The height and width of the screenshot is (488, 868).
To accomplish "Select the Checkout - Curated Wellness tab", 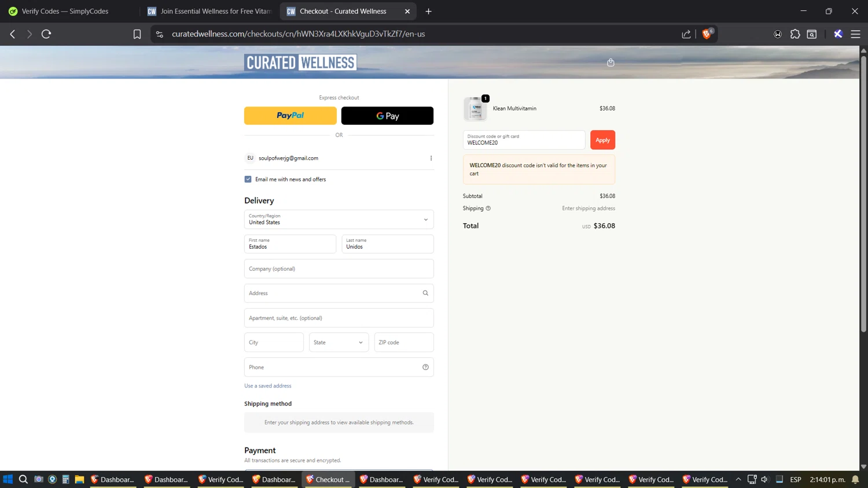I will [x=348, y=11].
